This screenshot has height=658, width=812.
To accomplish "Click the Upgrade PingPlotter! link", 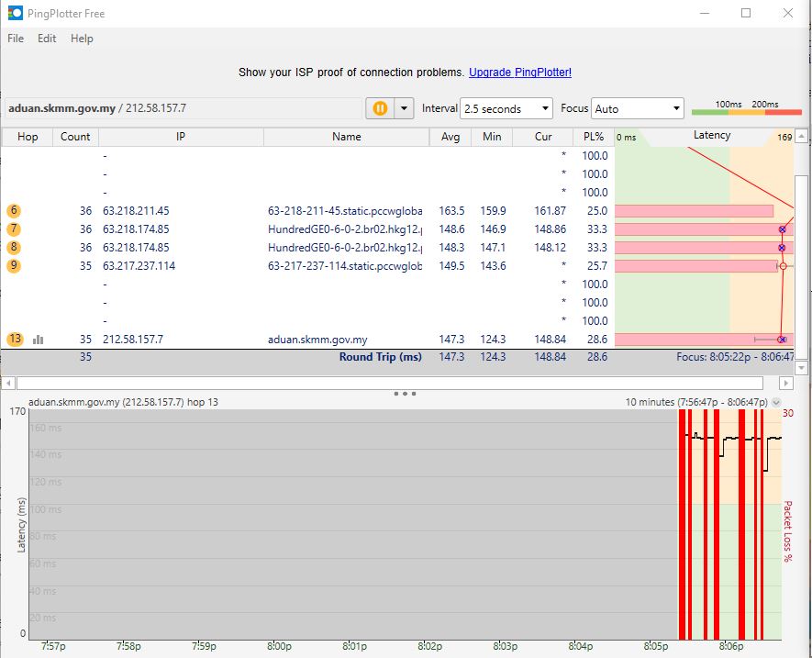I will point(519,72).
